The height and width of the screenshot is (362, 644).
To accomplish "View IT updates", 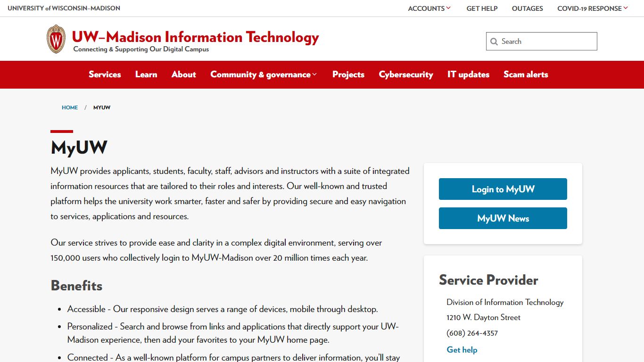I will coord(468,74).
